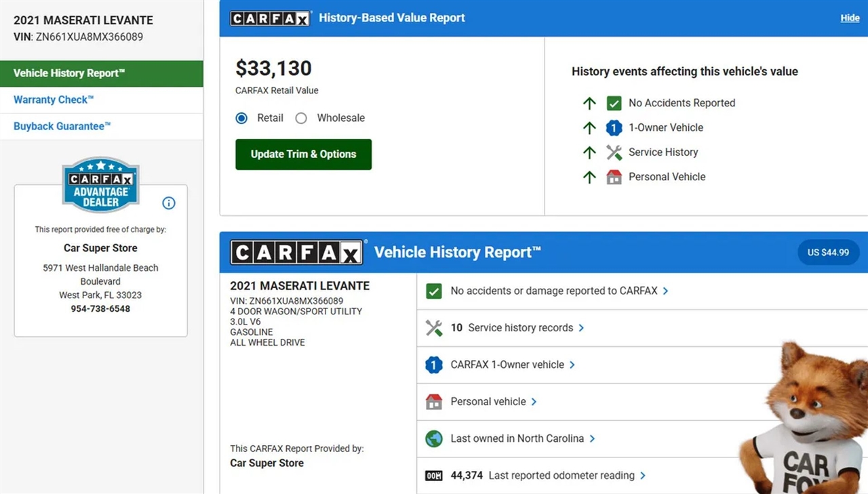Click the globe icon for Last owned in North Carolina

point(434,439)
